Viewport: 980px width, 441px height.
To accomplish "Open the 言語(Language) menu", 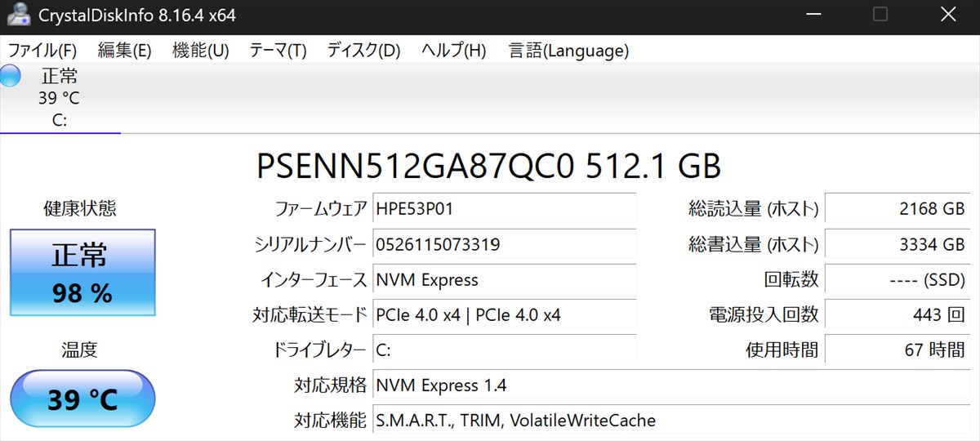I will click(x=568, y=51).
